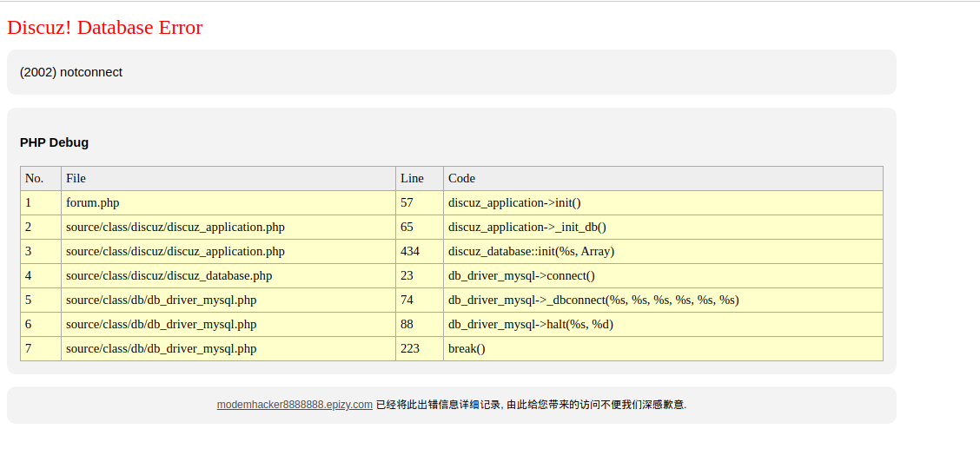Screen dimensions: 980x449
Task: Click the 'Discuz! Database Error' heading
Action: point(105,28)
